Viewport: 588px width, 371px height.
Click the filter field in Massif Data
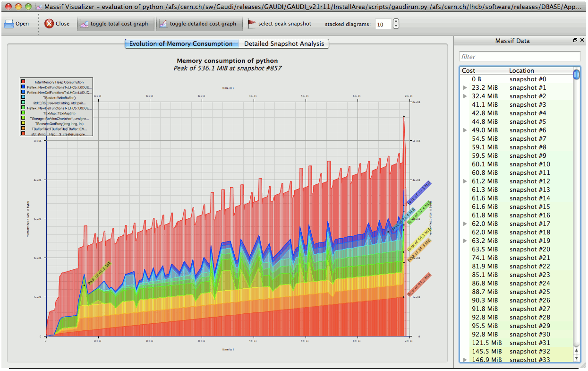(520, 56)
